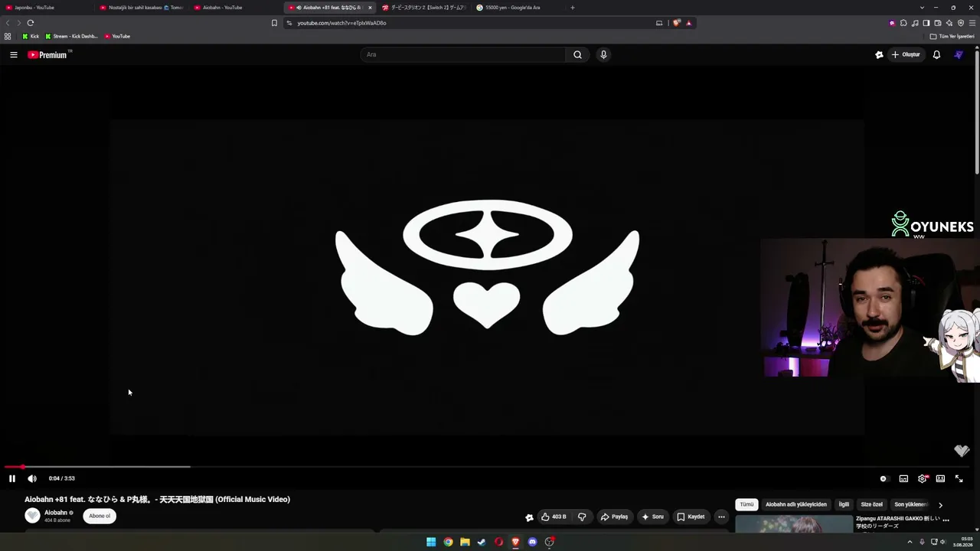980x551 pixels.
Task: Select the Tümü filter chip
Action: coord(746,504)
